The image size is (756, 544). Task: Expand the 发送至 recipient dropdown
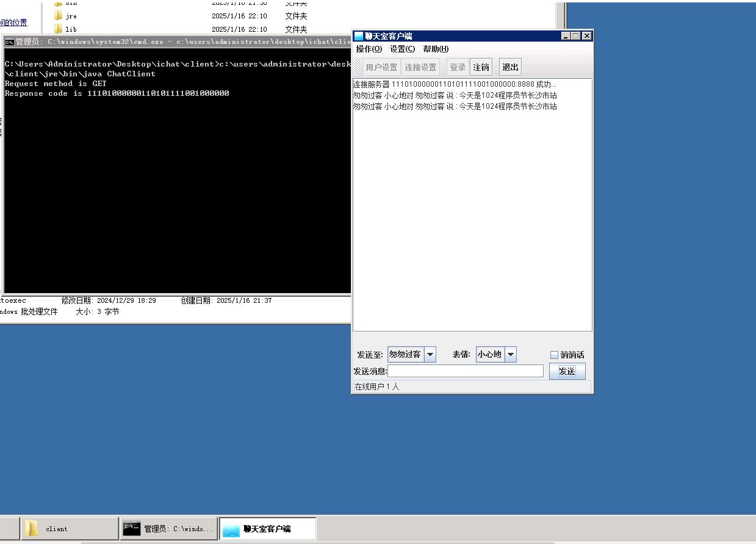[x=430, y=354]
